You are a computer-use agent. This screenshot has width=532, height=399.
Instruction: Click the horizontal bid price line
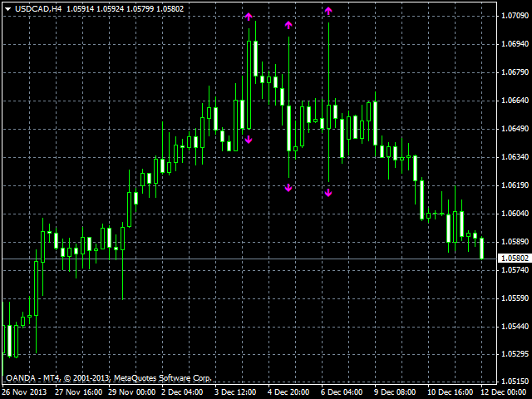[x=249, y=259]
